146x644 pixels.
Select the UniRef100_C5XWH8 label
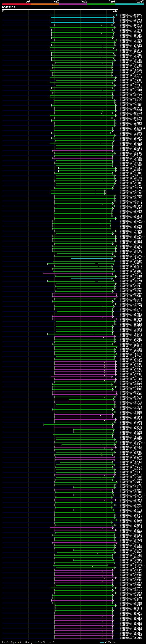(131, 603)
